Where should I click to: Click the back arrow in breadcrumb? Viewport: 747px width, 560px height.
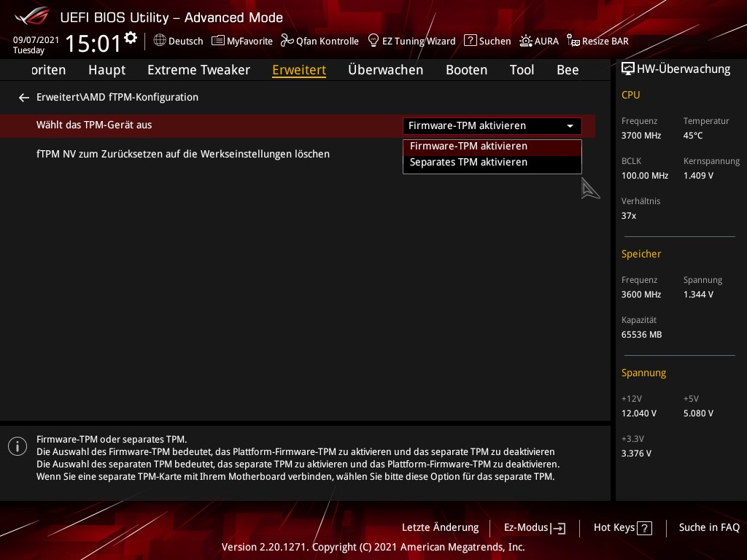(x=24, y=98)
